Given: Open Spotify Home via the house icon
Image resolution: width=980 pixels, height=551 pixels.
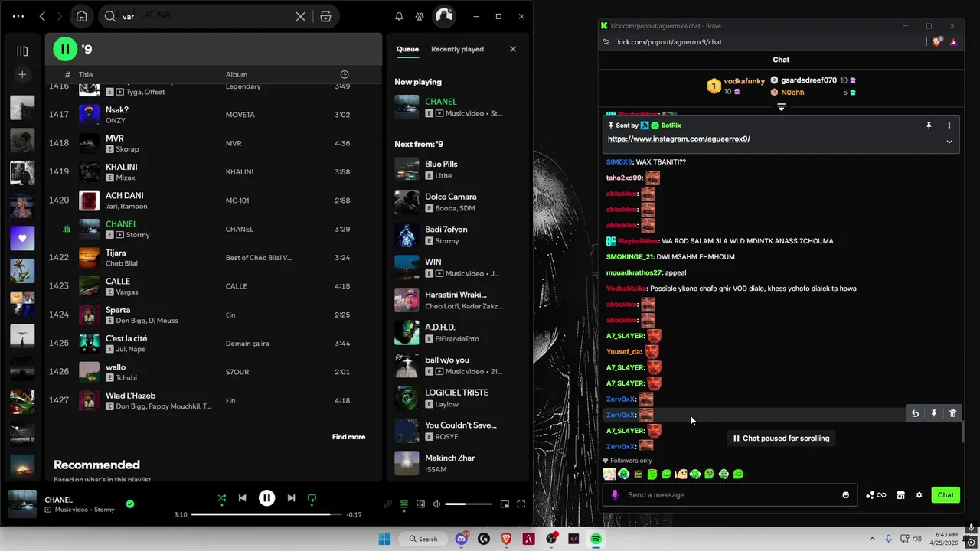Looking at the screenshot, I should tap(82, 16).
